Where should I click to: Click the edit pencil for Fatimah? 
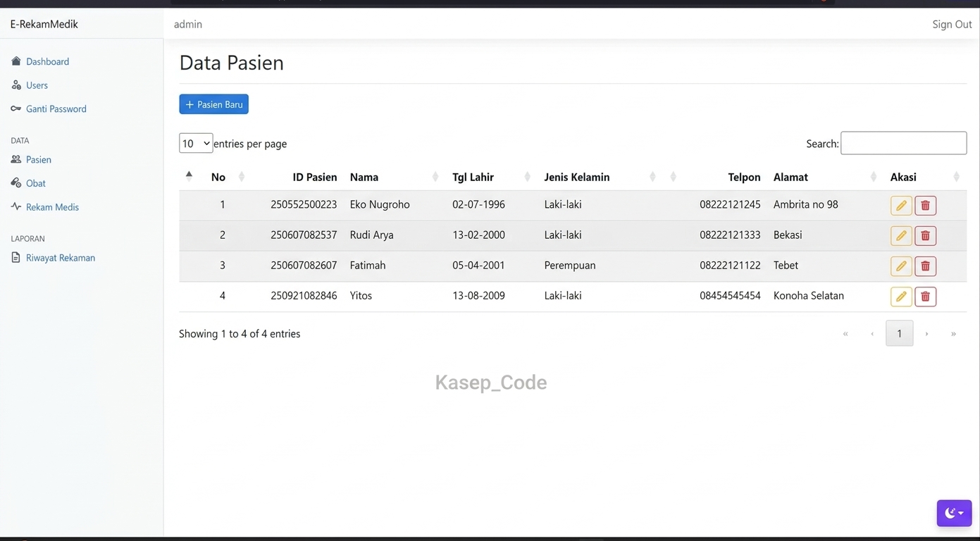(901, 266)
